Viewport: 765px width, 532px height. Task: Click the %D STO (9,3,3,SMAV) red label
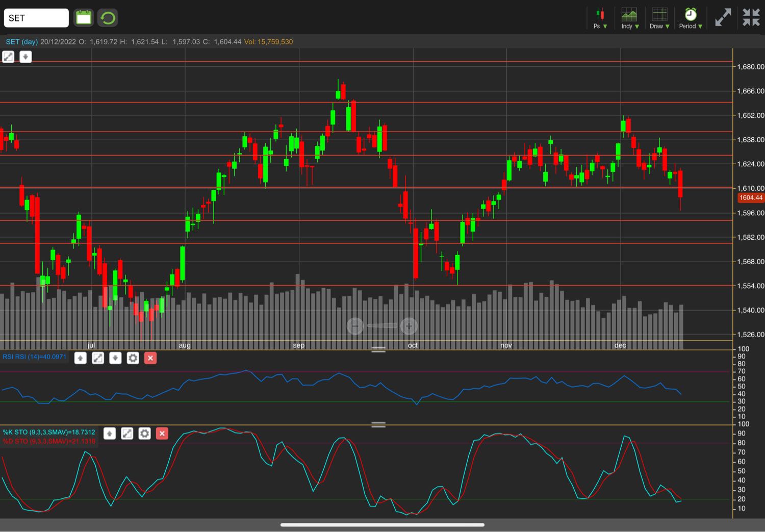pyautogui.click(x=49, y=441)
